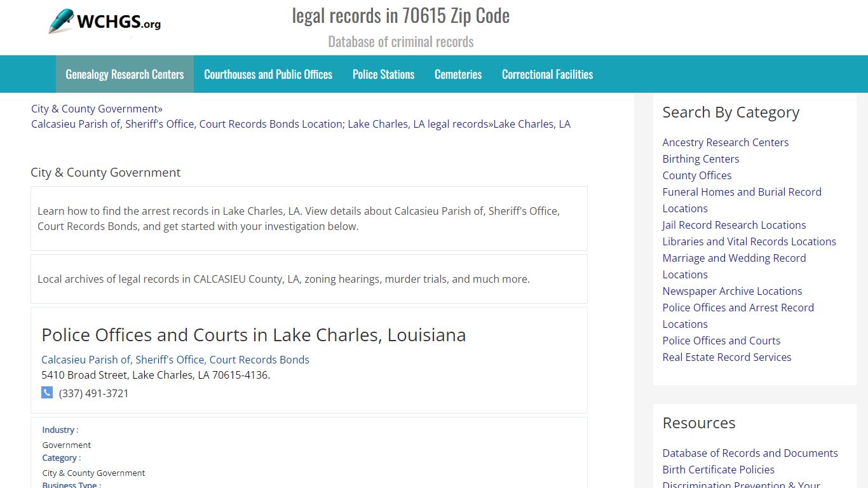
Task: Open Police Stations menu item
Action: [383, 74]
